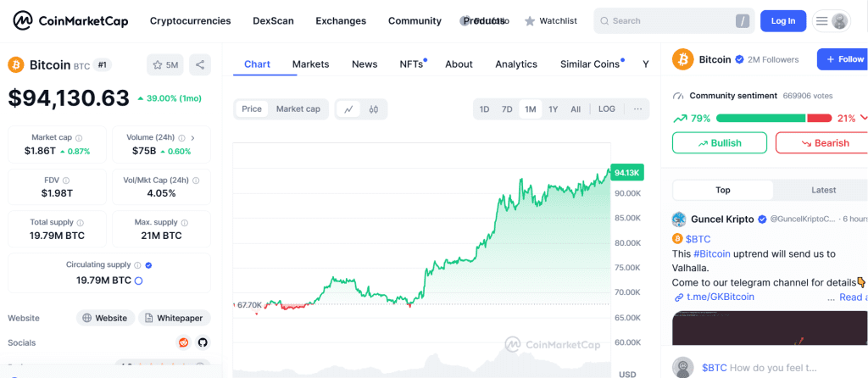Switch to line chart view

coord(348,109)
